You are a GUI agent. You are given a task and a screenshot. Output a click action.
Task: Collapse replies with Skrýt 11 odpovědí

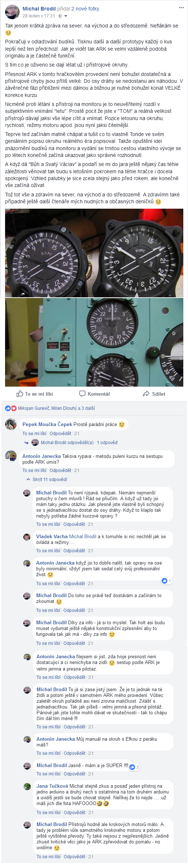pos(50,480)
